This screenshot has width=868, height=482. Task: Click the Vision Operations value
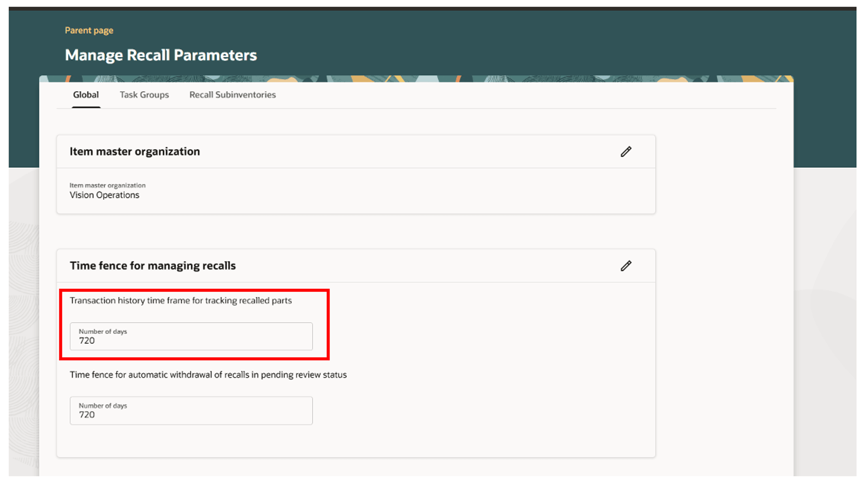coord(104,195)
